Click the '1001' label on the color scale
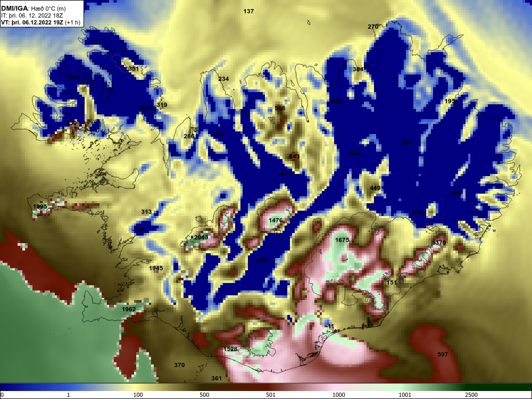The width and height of the screenshot is (532, 399). tap(405, 395)
